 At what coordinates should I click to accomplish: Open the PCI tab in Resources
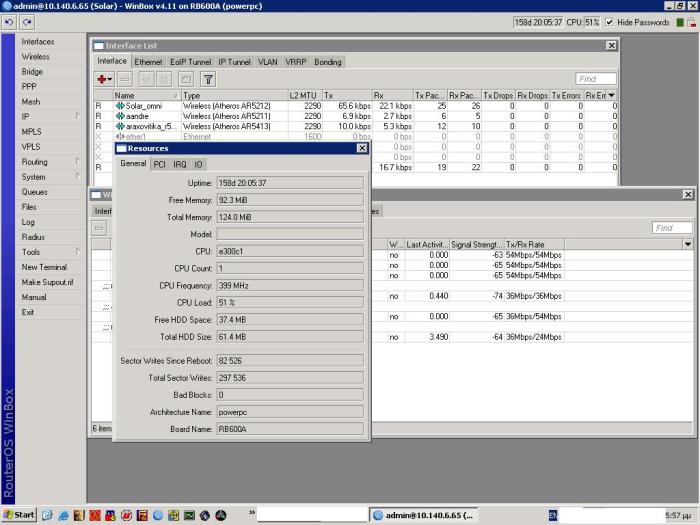click(x=159, y=164)
